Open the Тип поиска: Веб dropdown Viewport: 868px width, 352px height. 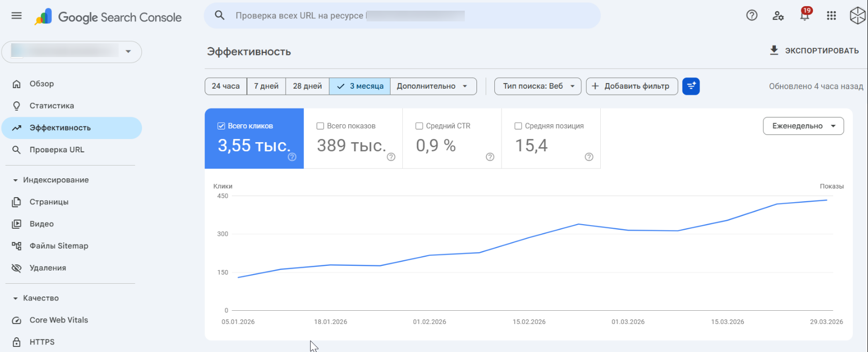point(538,86)
